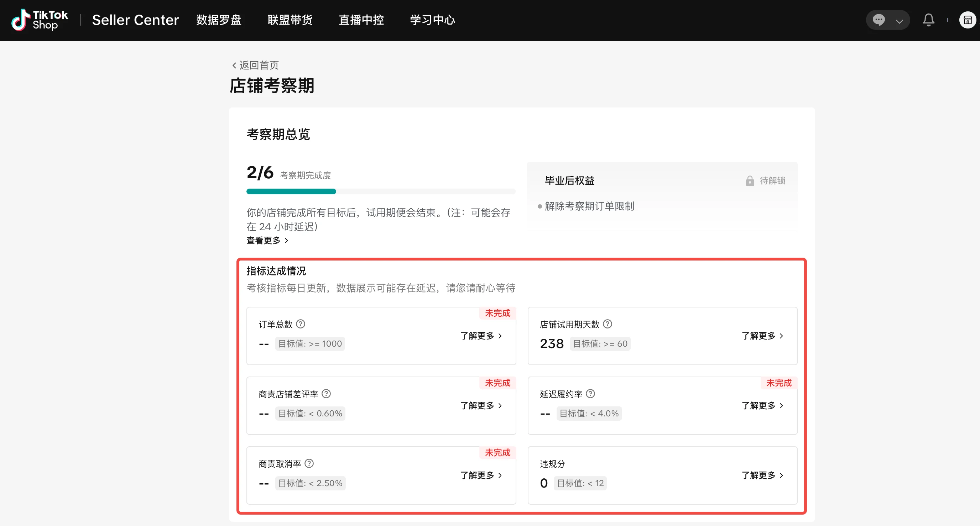Open the notification bell
Screen dimensions: 980x526
tap(928, 20)
